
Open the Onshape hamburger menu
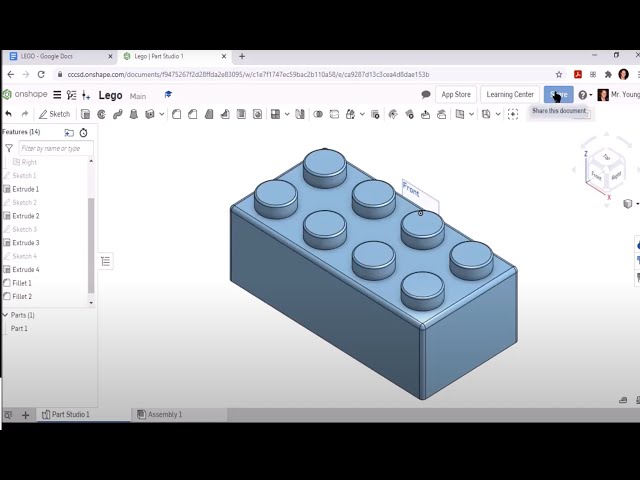[57, 95]
